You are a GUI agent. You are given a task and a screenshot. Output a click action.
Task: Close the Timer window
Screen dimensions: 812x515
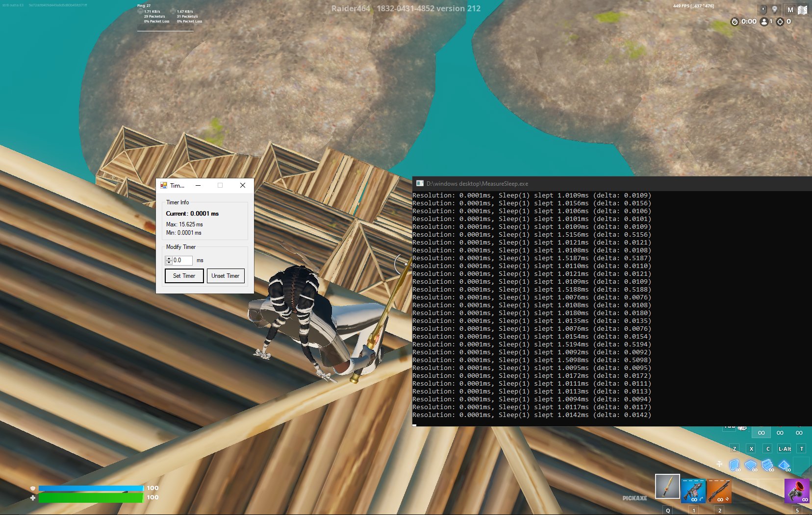(x=243, y=185)
